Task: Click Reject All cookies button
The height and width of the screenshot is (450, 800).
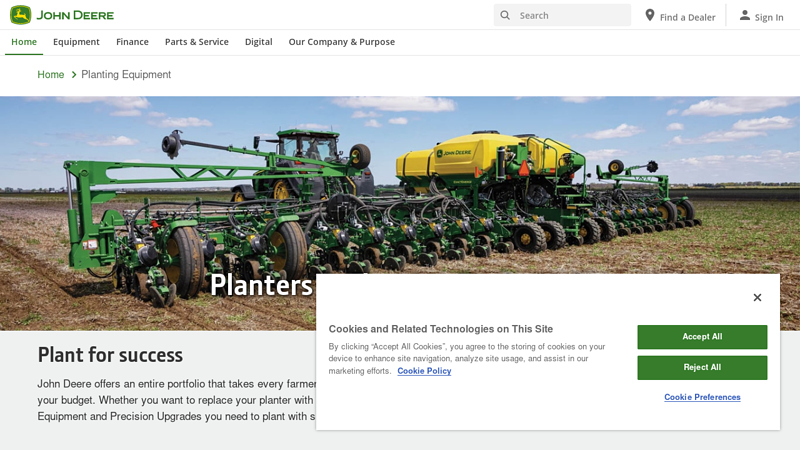Action: 702,367
